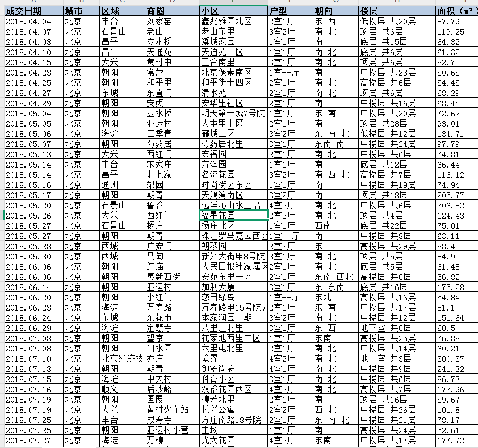Select the 北京经济技 district cell

coord(121,359)
